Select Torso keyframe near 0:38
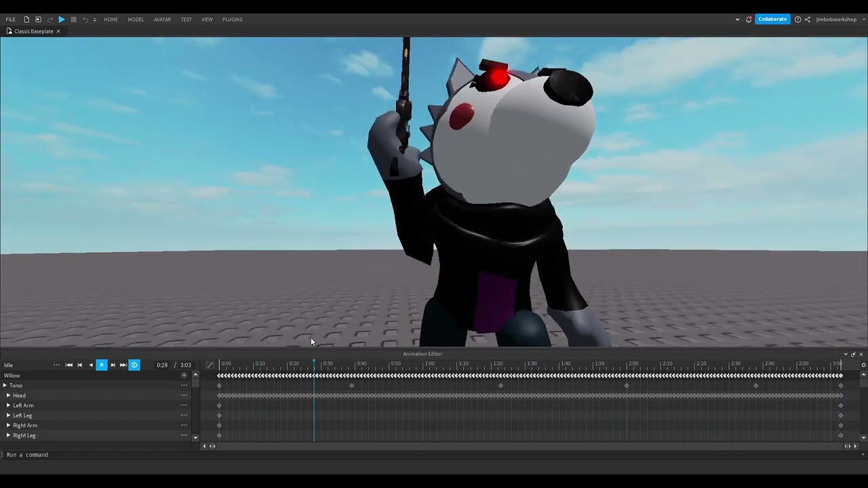The image size is (868, 488). pyautogui.click(x=351, y=386)
